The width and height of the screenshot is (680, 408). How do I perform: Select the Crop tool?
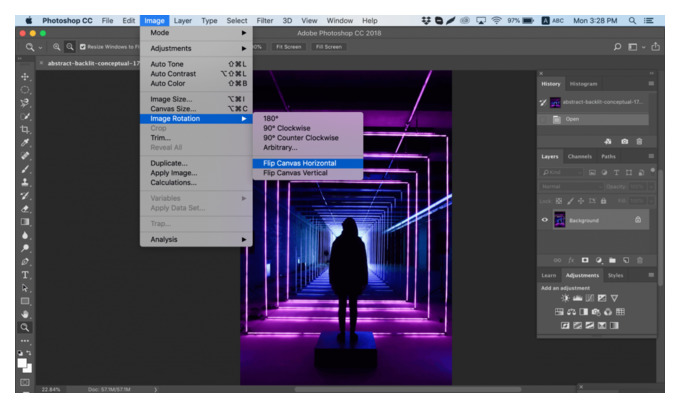25,129
